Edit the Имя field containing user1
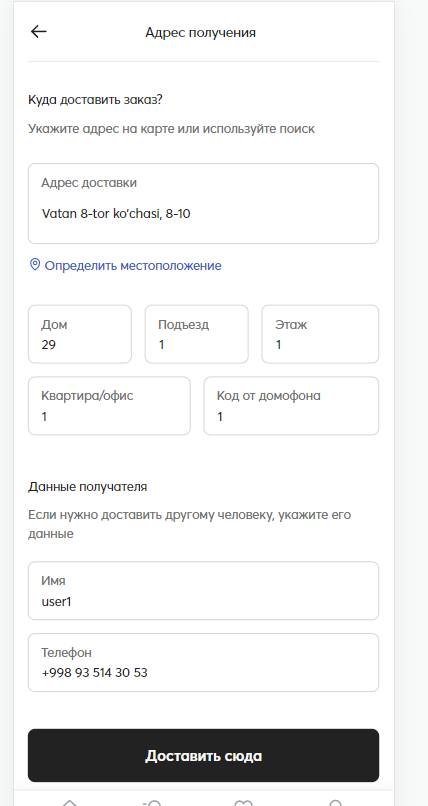 point(203,591)
